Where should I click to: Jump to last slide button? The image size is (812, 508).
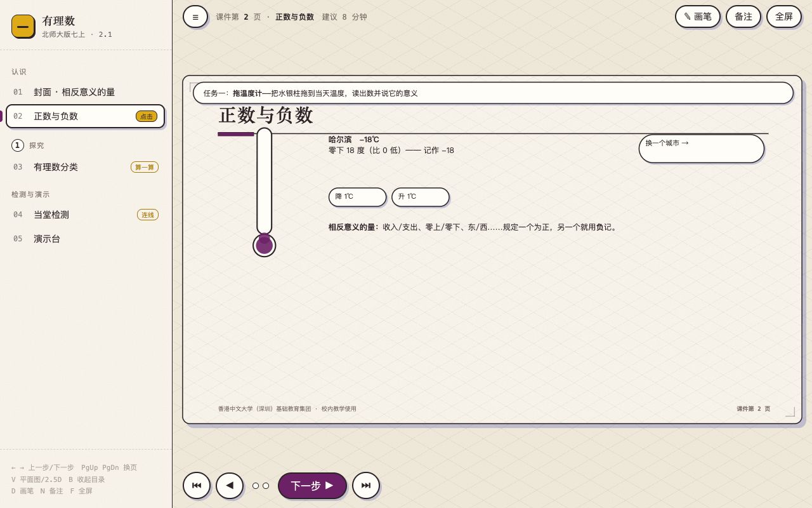pos(366,486)
